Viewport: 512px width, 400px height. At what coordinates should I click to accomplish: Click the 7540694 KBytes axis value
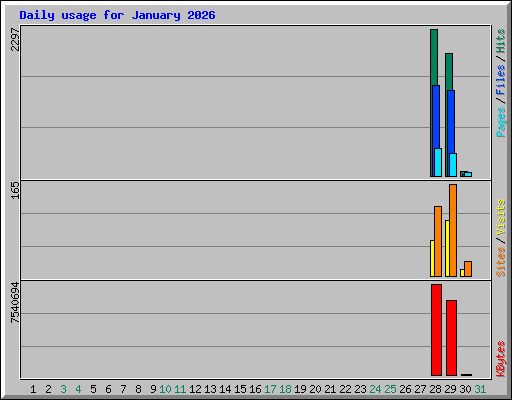pyautogui.click(x=15, y=303)
